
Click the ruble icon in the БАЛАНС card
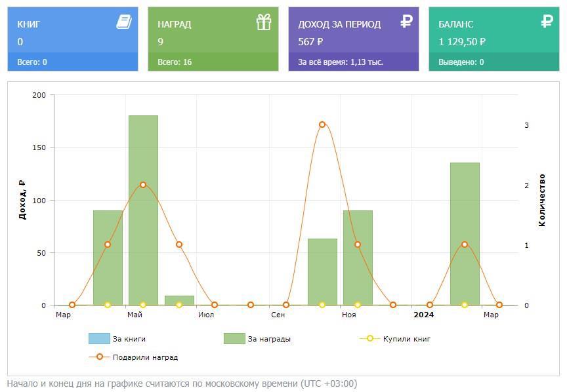click(x=547, y=22)
